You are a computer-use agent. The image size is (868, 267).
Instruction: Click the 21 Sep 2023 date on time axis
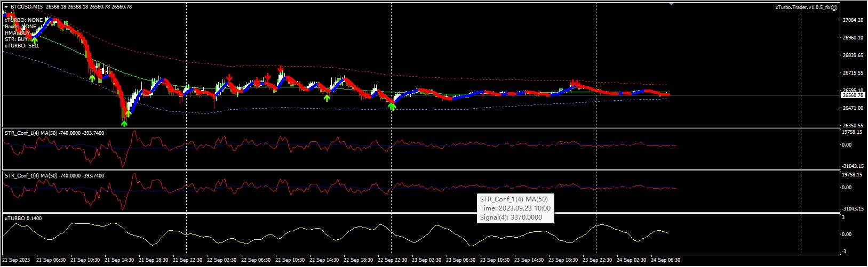tap(17, 260)
